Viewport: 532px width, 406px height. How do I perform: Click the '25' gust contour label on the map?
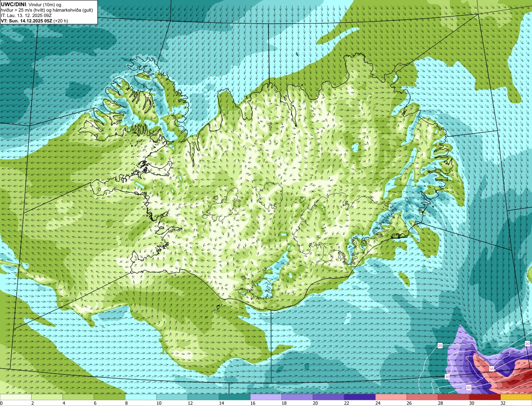(440, 345)
